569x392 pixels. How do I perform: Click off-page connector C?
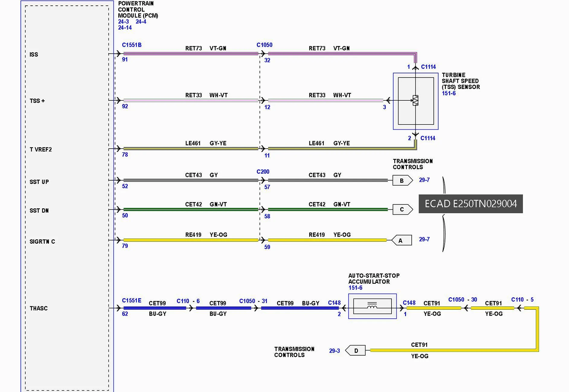tap(402, 209)
